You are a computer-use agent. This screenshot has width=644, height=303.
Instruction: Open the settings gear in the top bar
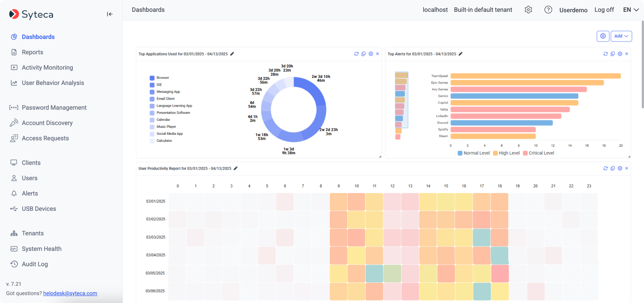click(528, 9)
